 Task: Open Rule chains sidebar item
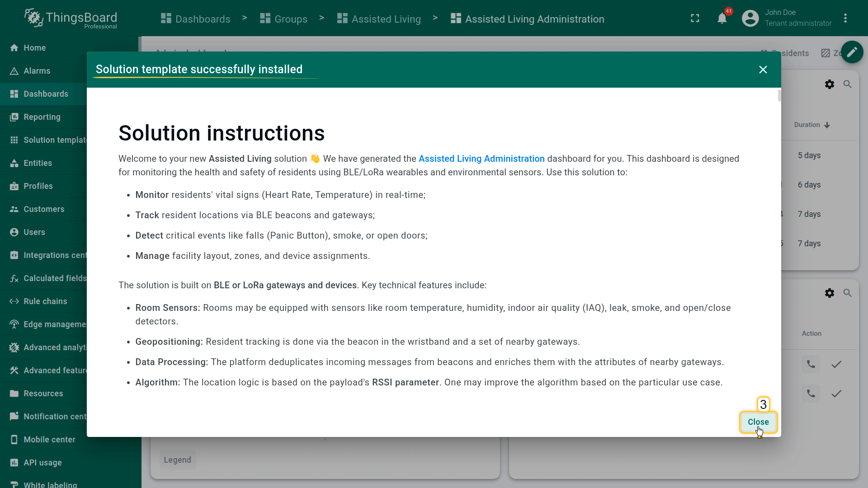[x=45, y=301]
